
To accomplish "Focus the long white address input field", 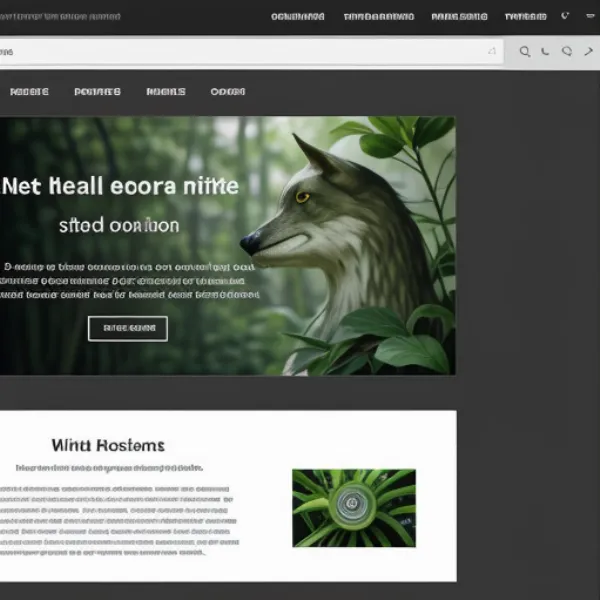I will (251, 52).
